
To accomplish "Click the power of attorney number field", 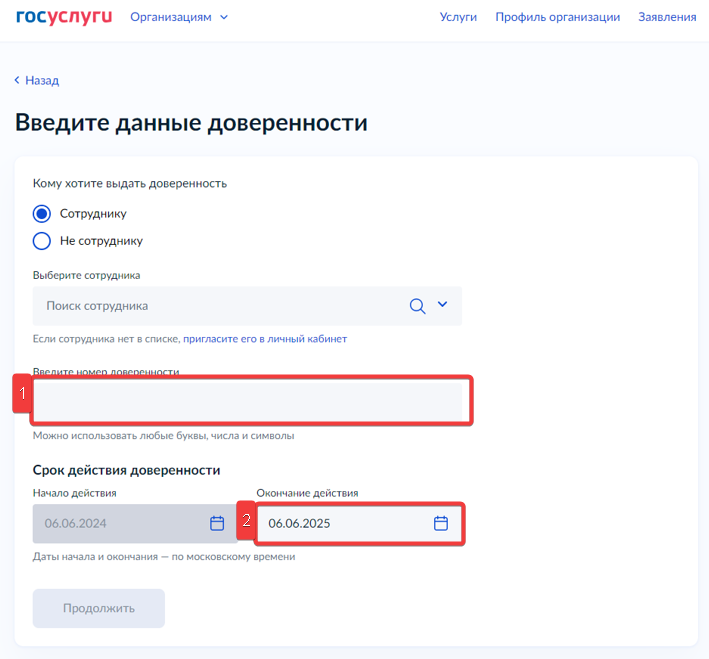I will tap(247, 401).
